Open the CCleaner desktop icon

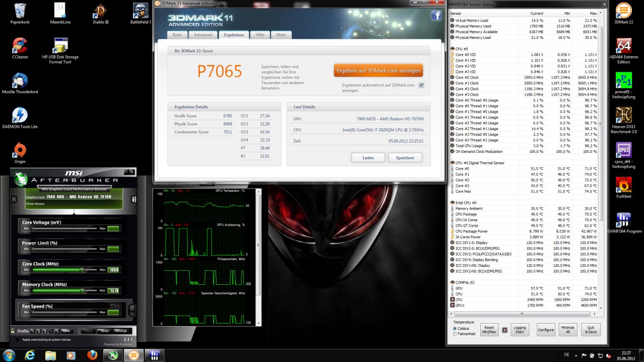tap(20, 48)
